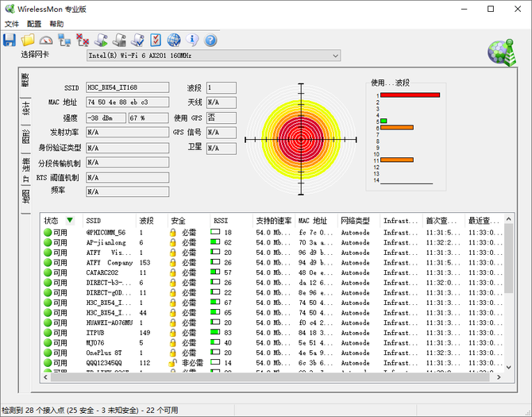Select the CATARC202 network row
532x417 pixels.
click(103, 272)
